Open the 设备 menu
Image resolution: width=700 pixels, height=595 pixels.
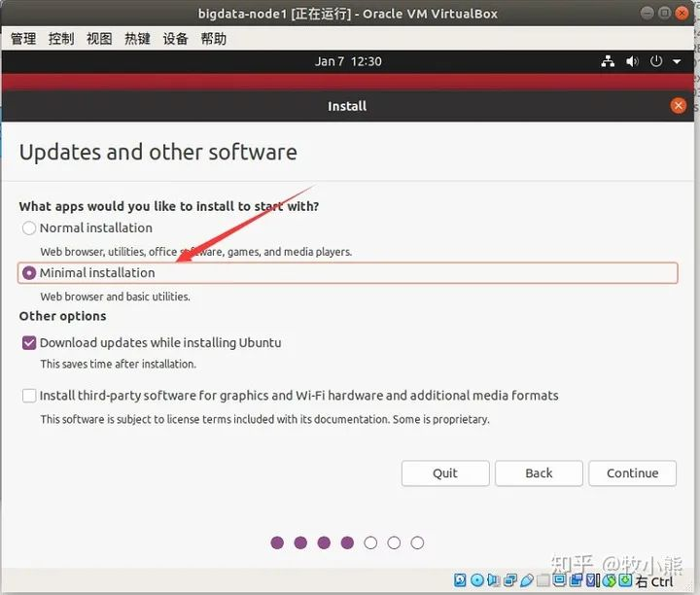(175, 39)
